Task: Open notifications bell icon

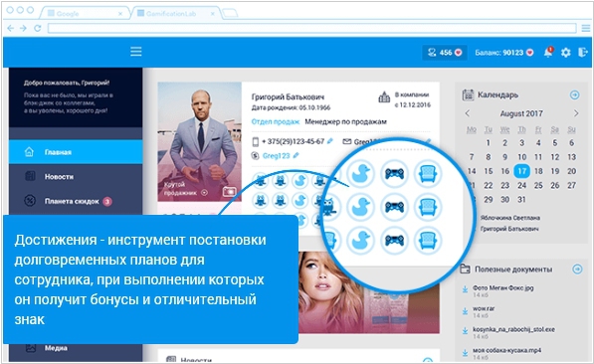Action: [x=548, y=52]
